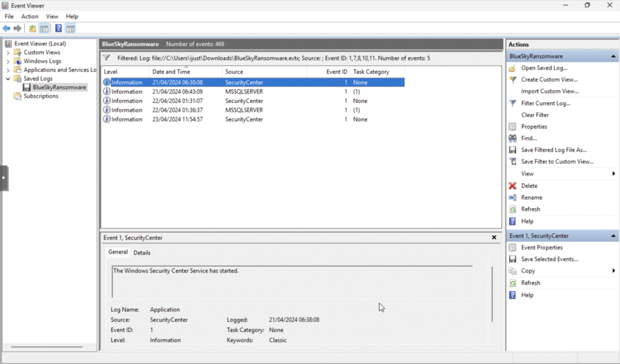Close the event preview pane
This screenshot has height=364, width=620.
(494, 238)
